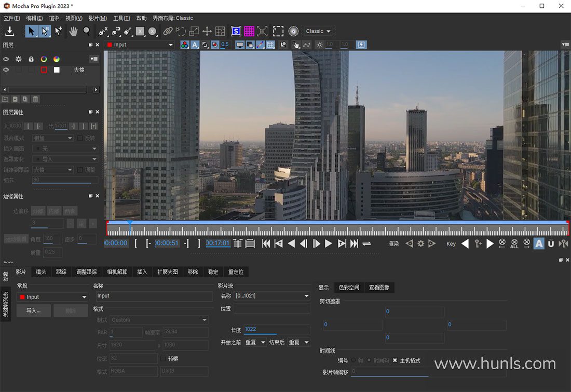The image size is (571, 392).
Task: Open the 遮罩素材 matte clip dropdown
Action: click(65, 159)
